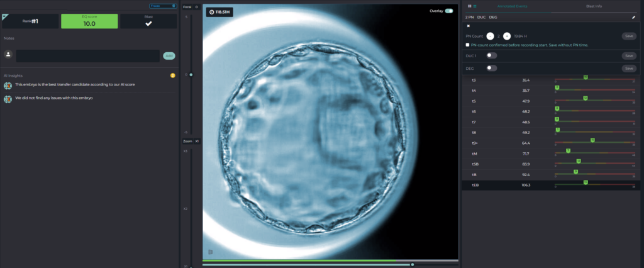
Task: Decrease PN Count with minus button
Action: click(490, 36)
